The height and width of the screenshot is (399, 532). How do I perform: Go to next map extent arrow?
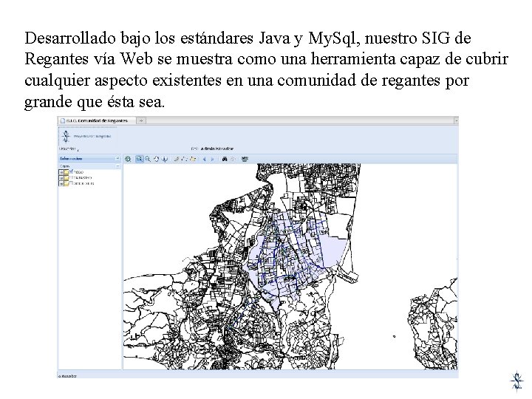212,159
